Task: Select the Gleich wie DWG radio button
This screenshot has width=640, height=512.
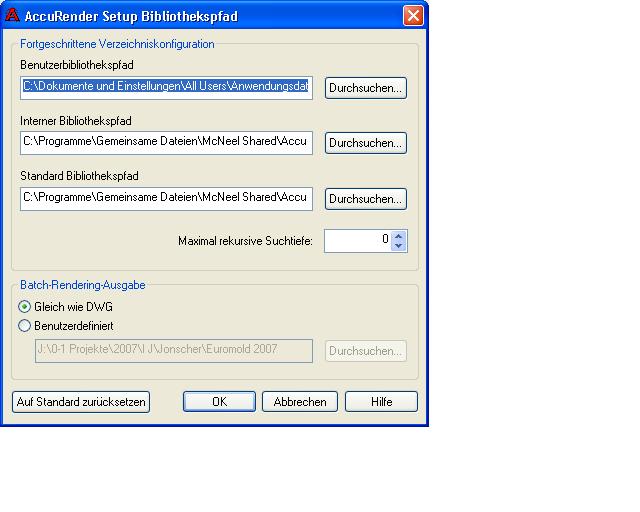Action: pos(24,307)
